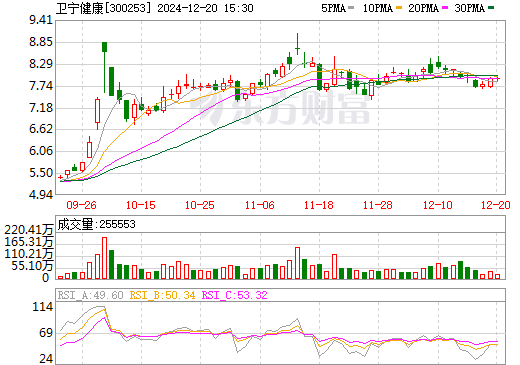Click the RSI_C:53.32 indicator label

235,295
